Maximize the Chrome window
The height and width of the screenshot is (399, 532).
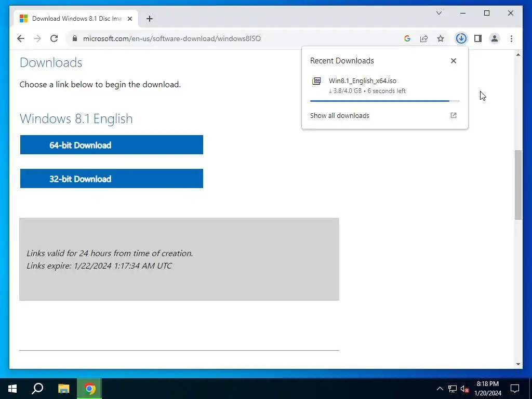click(x=486, y=13)
